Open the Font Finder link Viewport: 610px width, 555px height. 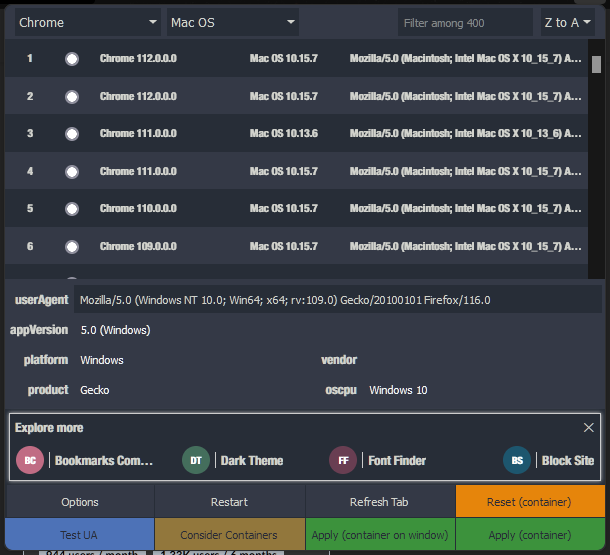point(397,460)
